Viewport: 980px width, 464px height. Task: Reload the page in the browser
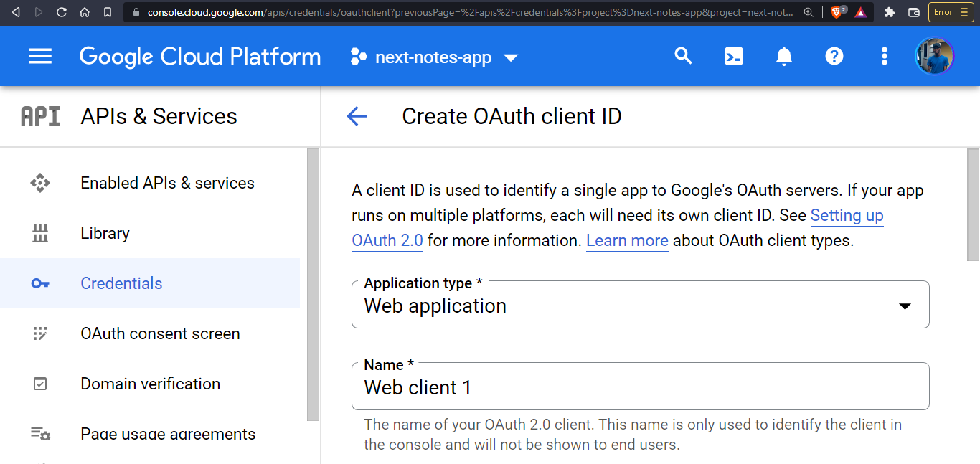coord(62,12)
